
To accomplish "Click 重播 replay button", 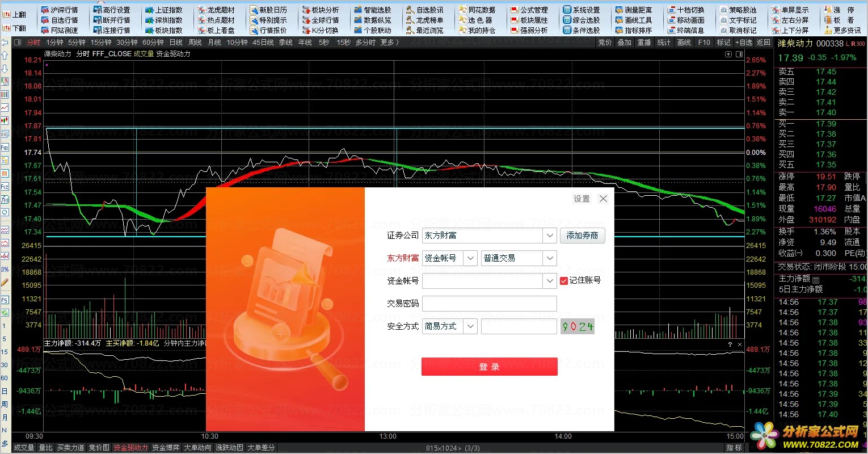I will click(644, 43).
